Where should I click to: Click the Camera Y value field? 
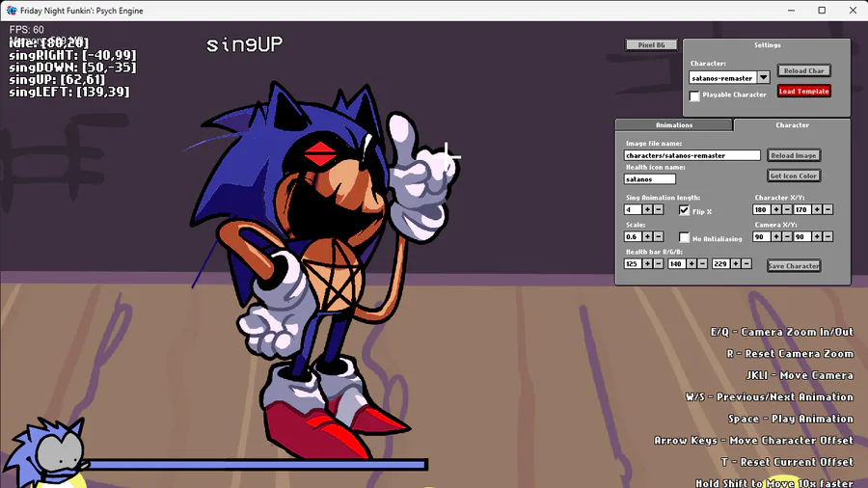(x=801, y=237)
